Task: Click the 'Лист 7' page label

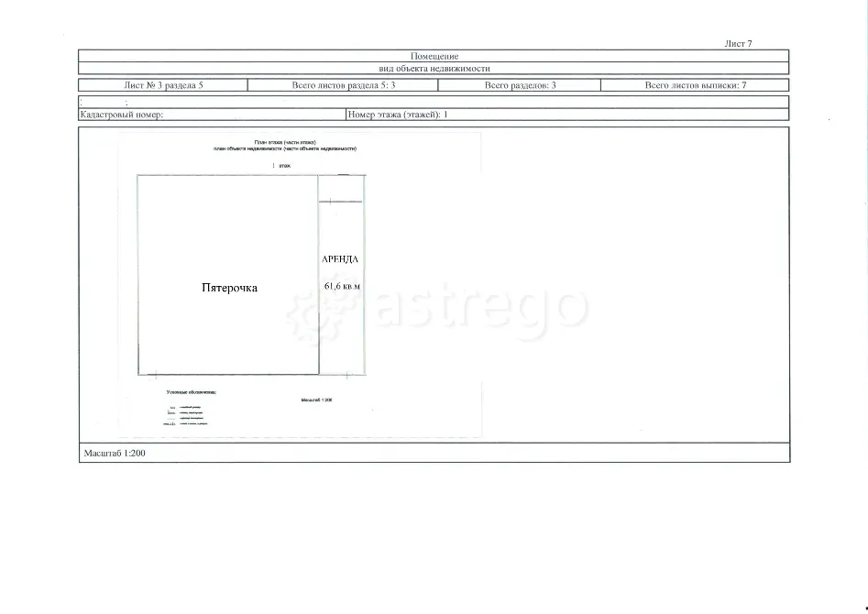Action: [738, 43]
